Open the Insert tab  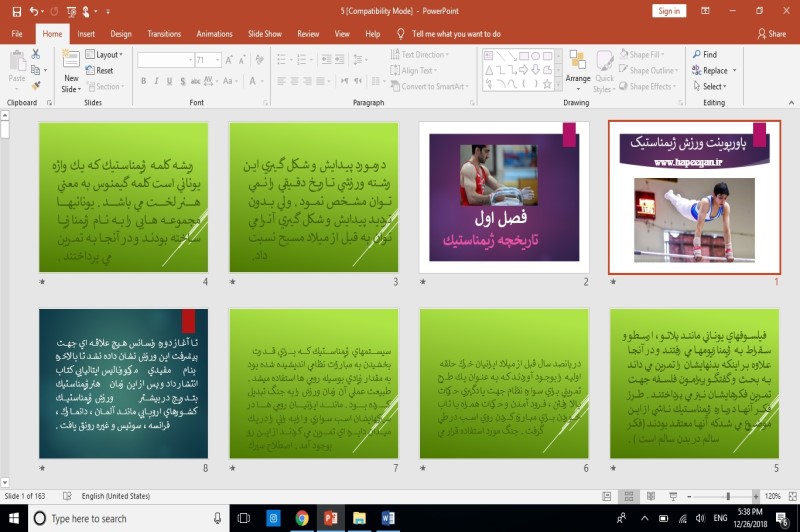86,33
